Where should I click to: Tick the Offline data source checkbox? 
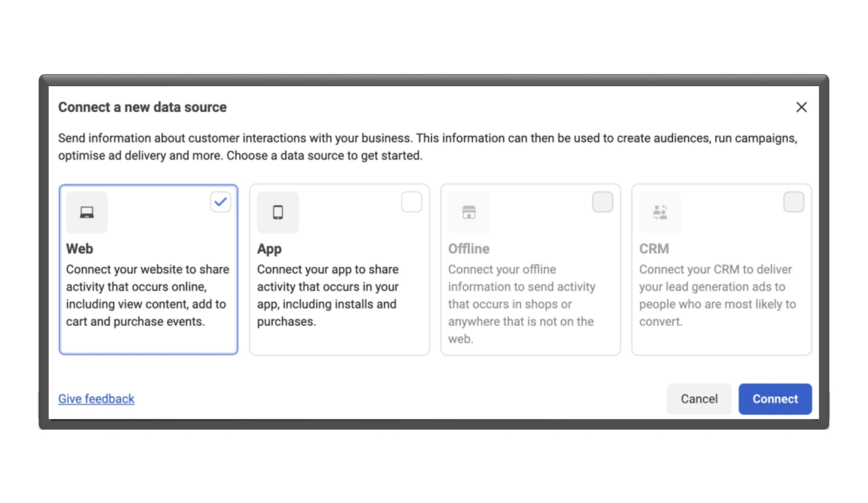tap(602, 202)
